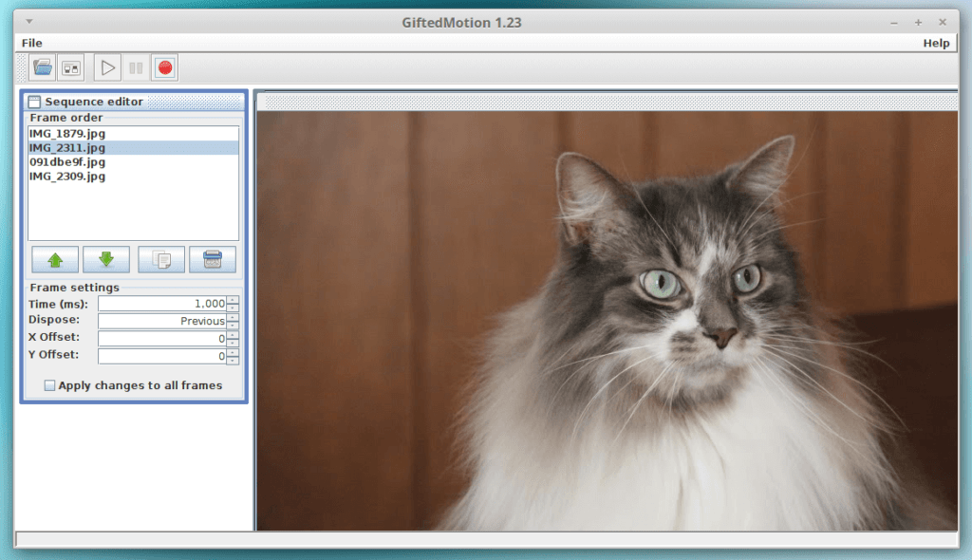Enable Apply changes to all frames

tap(49, 385)
